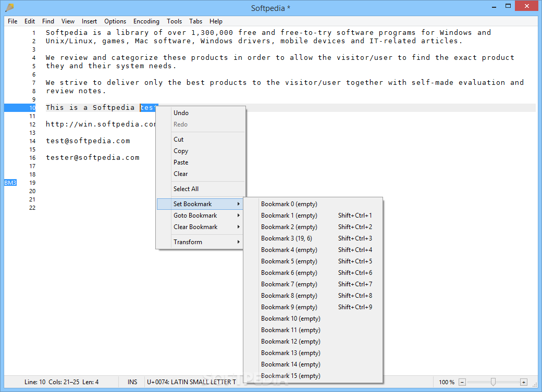Select Bookmark 0 (empty)

click(x=313, y=204)
